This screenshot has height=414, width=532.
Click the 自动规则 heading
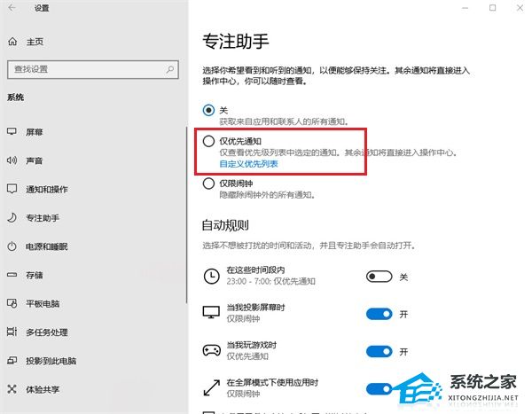click(225, 225)
